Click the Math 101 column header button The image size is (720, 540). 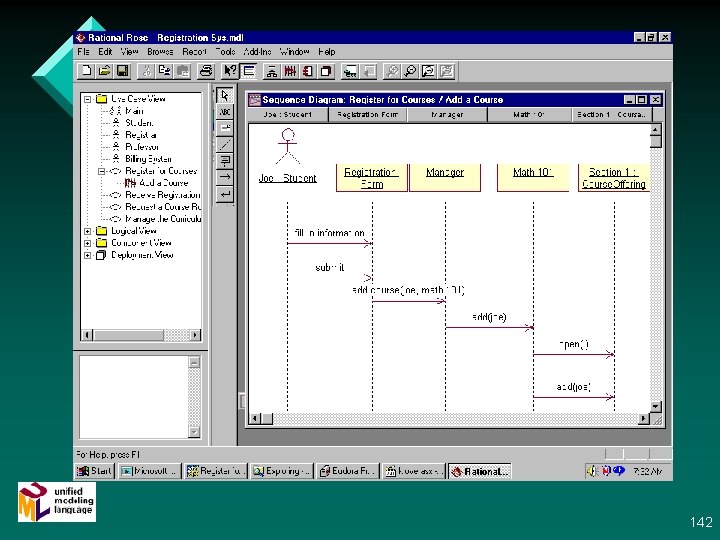[529, 115]
